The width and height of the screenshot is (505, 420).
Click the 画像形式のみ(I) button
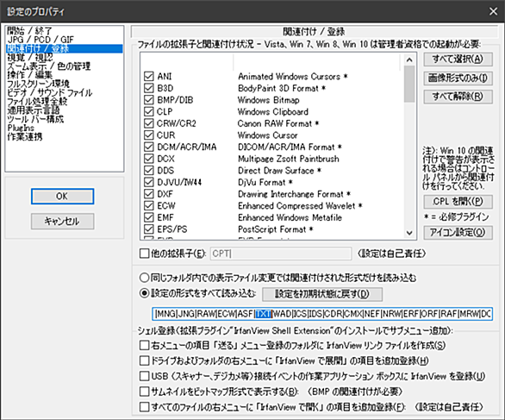[458, 78]
